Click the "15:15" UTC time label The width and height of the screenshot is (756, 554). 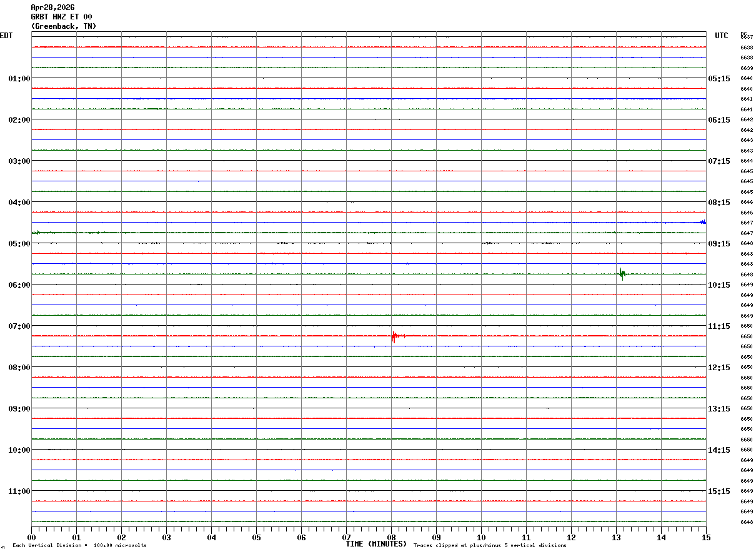click(719, 491)
